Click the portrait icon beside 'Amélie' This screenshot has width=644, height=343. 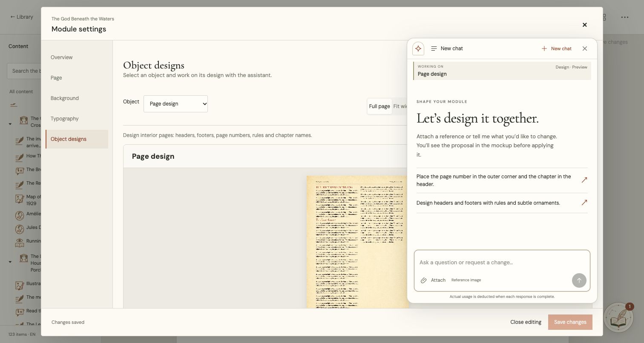[x=19, y=216]
